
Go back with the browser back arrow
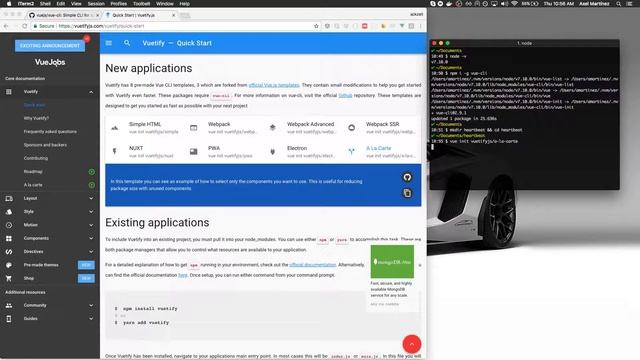6,26
